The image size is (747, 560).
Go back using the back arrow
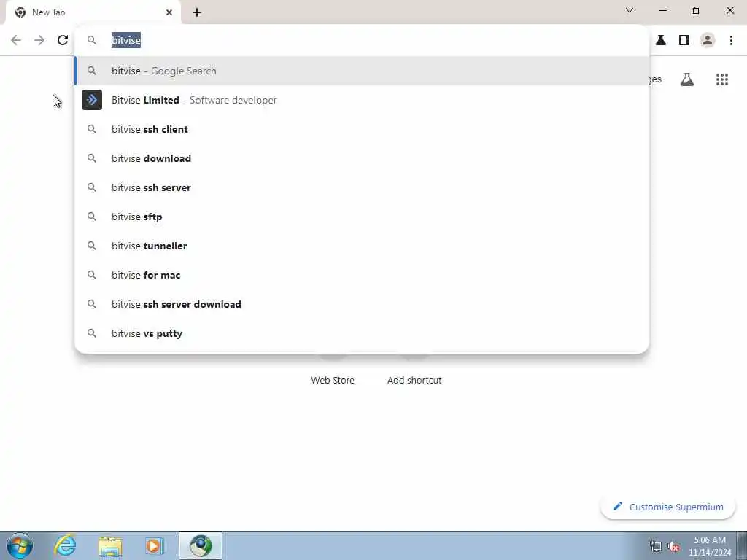click(16, 40)
